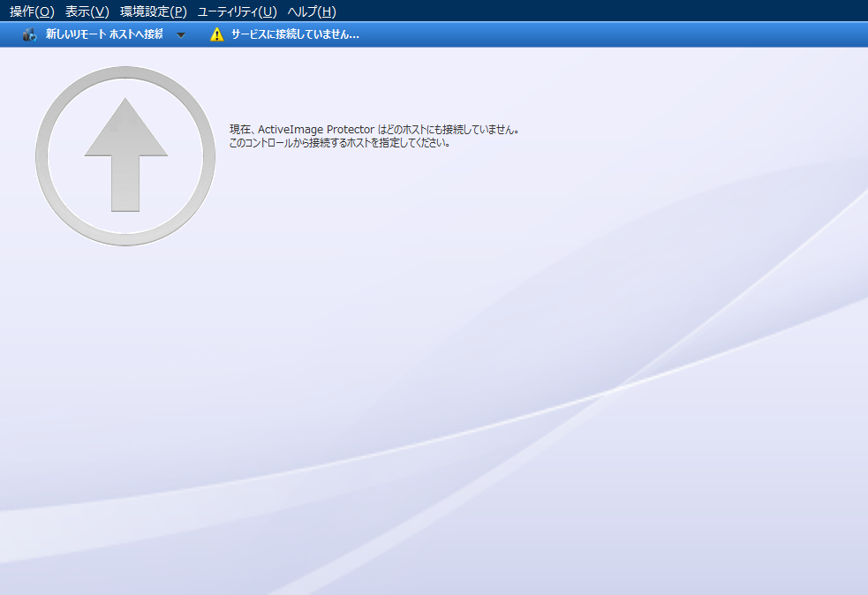The height and width of the screenshot is (595, 868).
Task: Open the ヘルプ(H) menu
Action: pyautogui.click(x=311, y=11)
